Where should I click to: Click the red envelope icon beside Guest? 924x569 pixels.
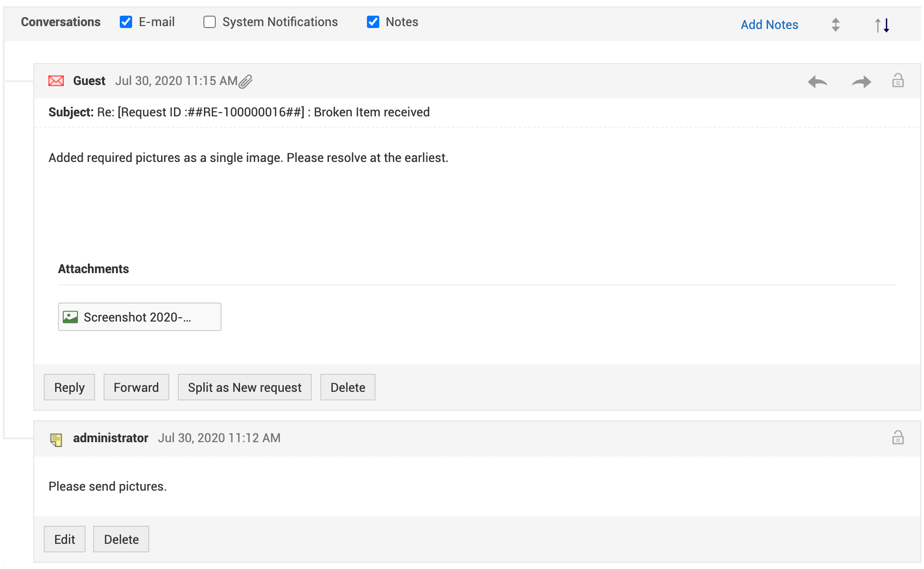tap(56, 81)
